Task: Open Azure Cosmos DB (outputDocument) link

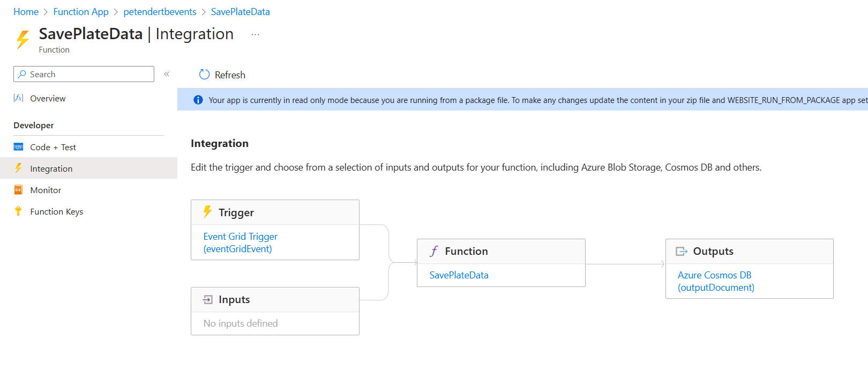Action: [716, 281]
